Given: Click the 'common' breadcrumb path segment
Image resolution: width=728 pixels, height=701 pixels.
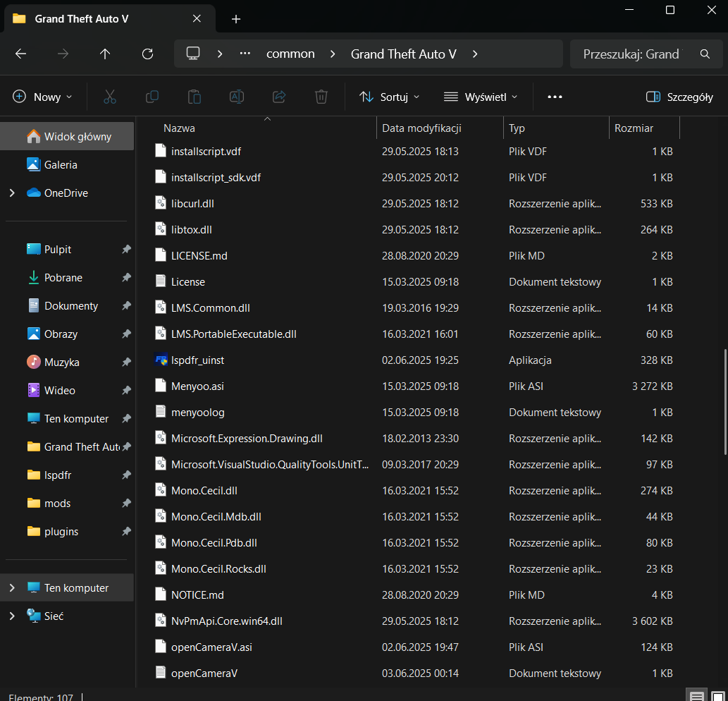Looking at the screenshot, I should [x=290, y=54].
